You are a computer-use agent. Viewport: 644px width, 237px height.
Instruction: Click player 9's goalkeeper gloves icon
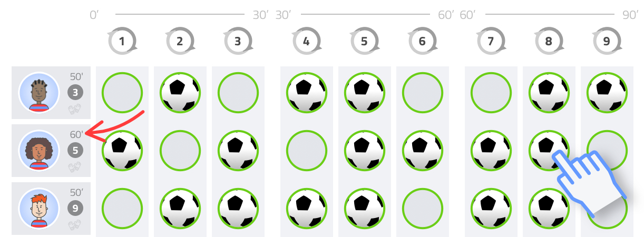pos(75,225)
